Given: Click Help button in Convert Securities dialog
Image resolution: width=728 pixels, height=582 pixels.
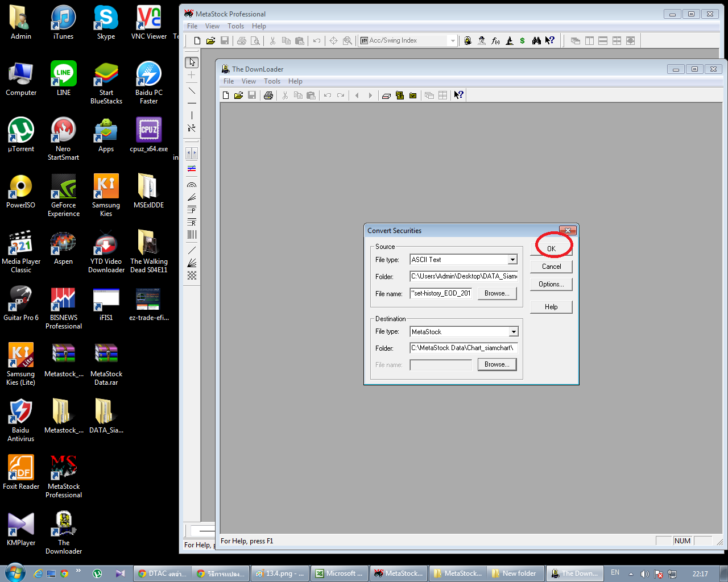Looking at the screenshot, I should (551, 307).
